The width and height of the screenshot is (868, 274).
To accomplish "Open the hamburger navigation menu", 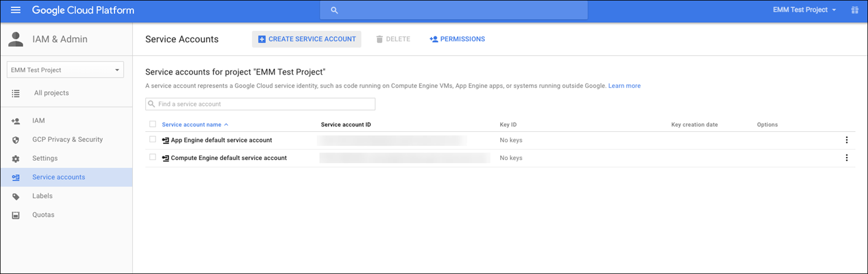I will 16,10.
